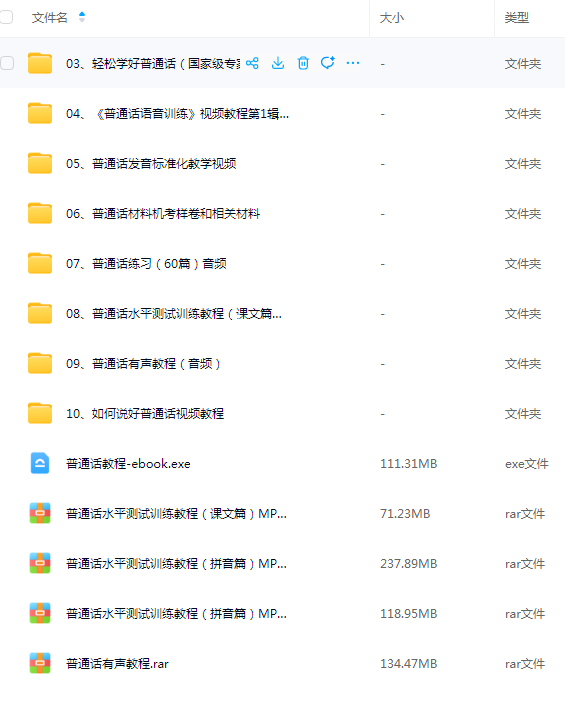This screenshot has width=565, height=709.
Task: Sort files by the 大小 column header
Action: point(392,18)
